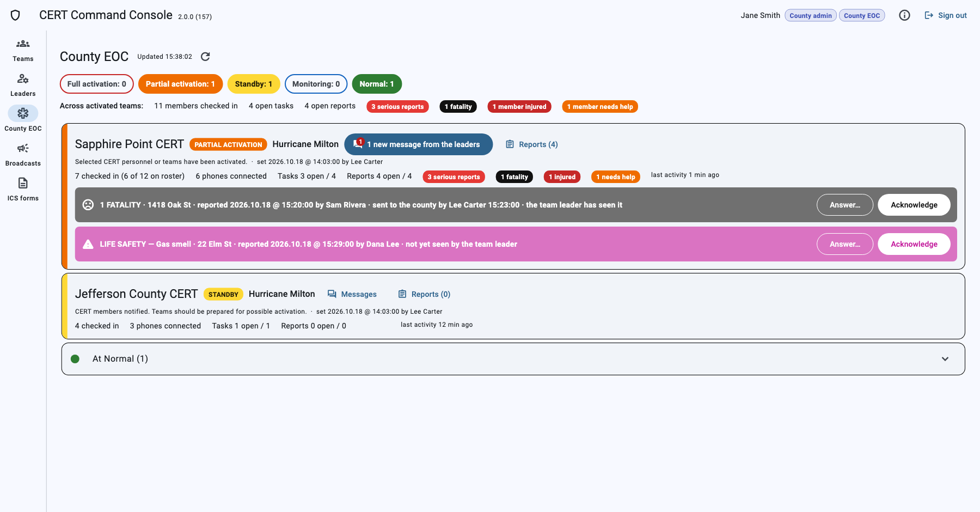Click the green At Normal status dot

[x=75, y=358]
